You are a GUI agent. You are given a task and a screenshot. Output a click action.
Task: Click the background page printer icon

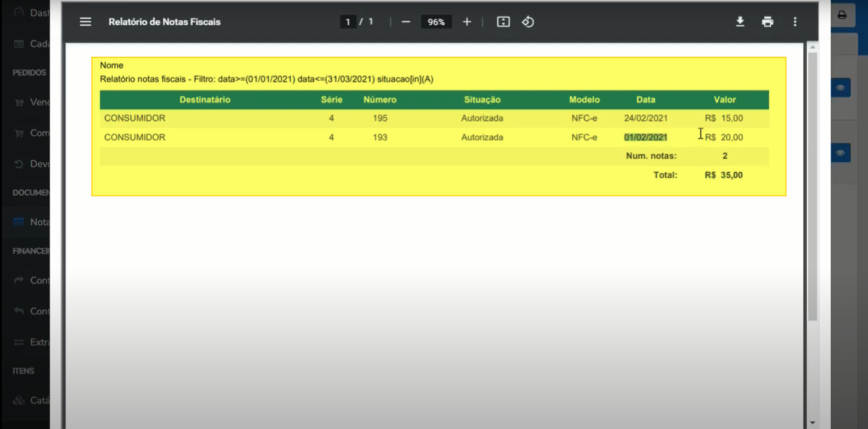pos(842,15)
